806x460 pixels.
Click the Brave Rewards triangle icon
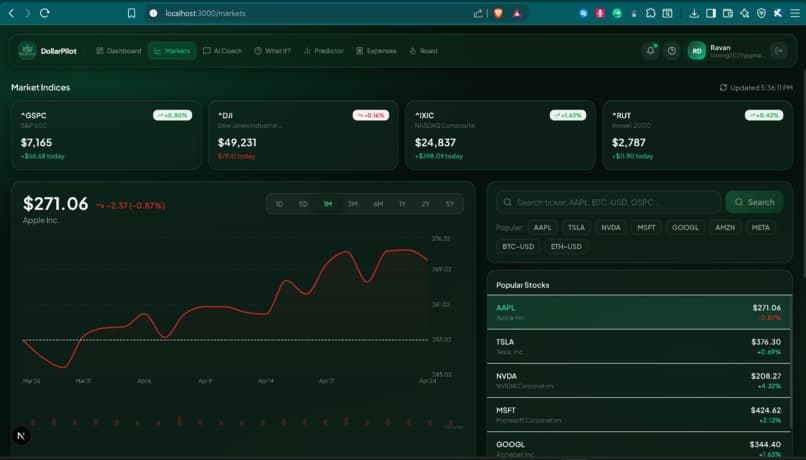517,13
